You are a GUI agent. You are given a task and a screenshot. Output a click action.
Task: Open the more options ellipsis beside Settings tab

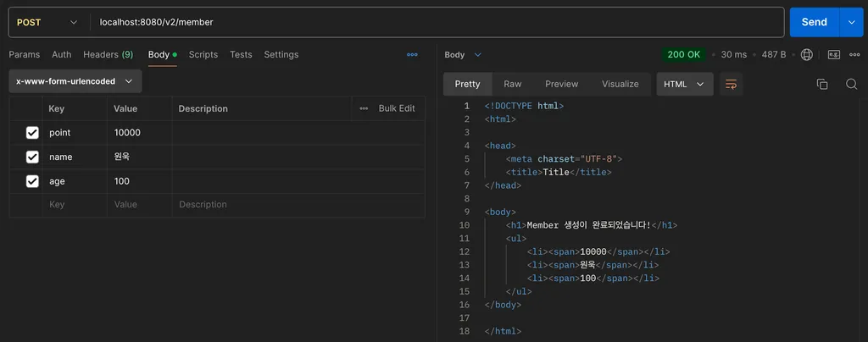click(412, 55)
